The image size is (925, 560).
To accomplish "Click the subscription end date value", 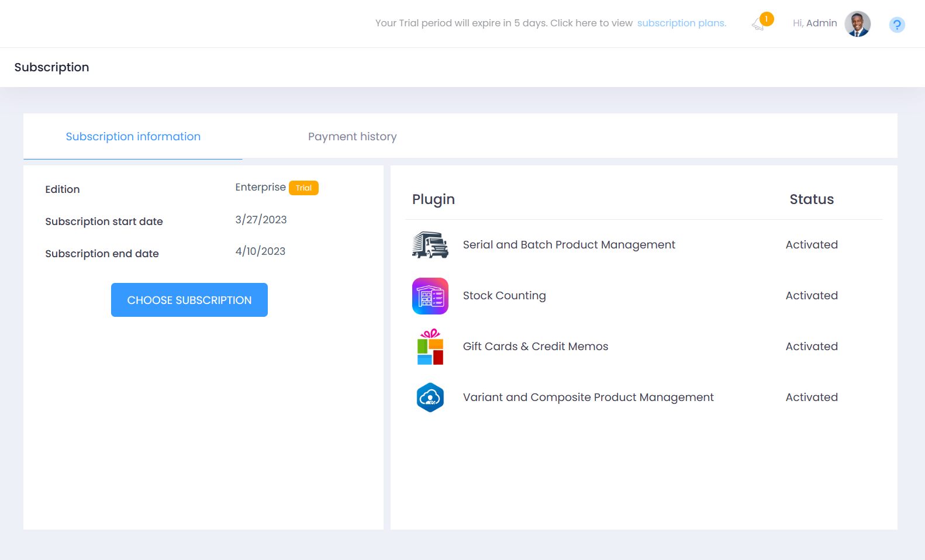I will (x=260, y=251).
